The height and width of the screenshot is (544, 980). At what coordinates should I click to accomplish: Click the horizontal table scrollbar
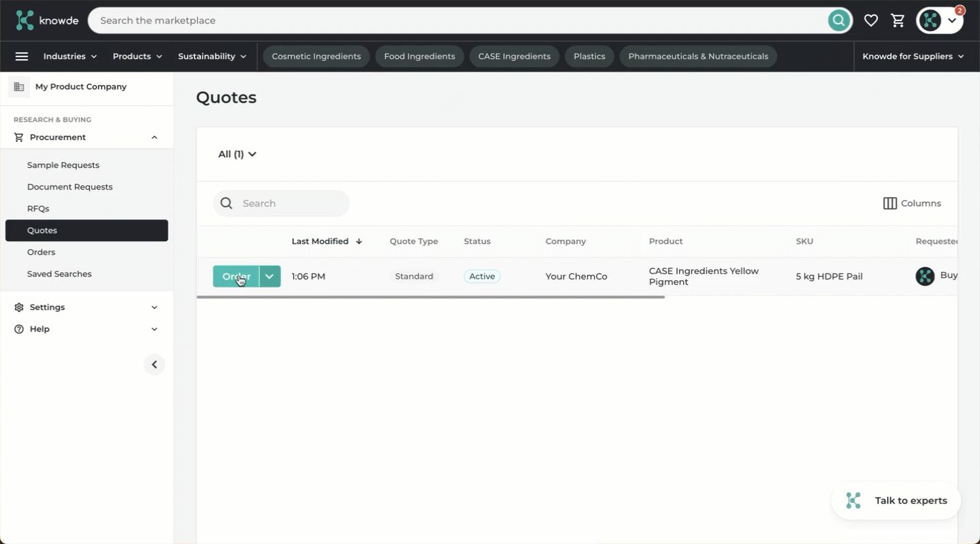[431, 297]
